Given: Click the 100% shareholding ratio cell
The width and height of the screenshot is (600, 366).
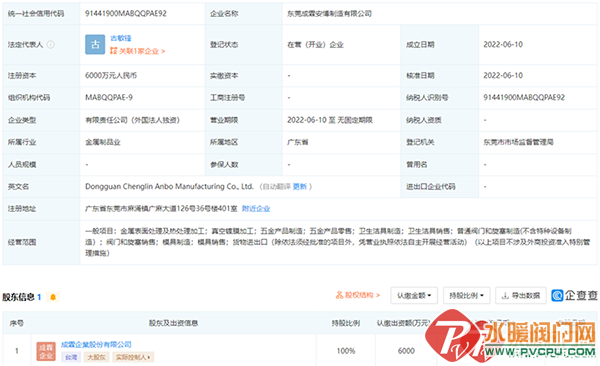Looking at the screenshot, I should coord(346,351).
